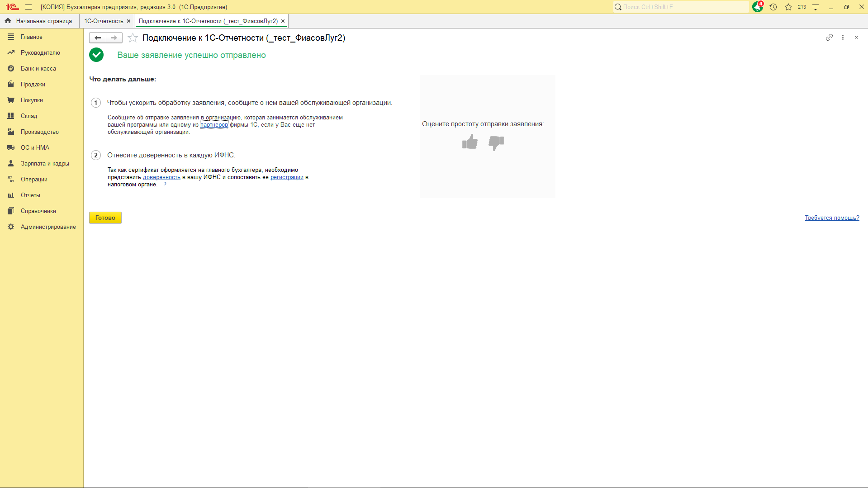Open the history clock icon
Screen dimensions: 868x488
[773, 7]
